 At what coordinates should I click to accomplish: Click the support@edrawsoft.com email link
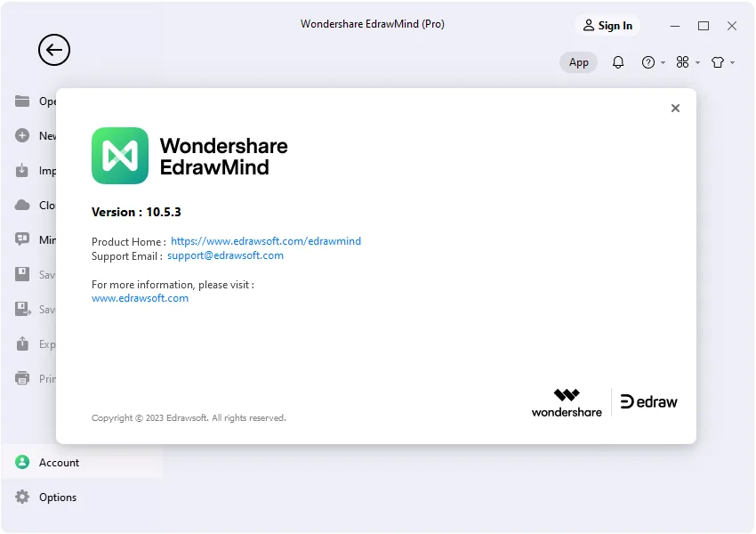[225, 255]
